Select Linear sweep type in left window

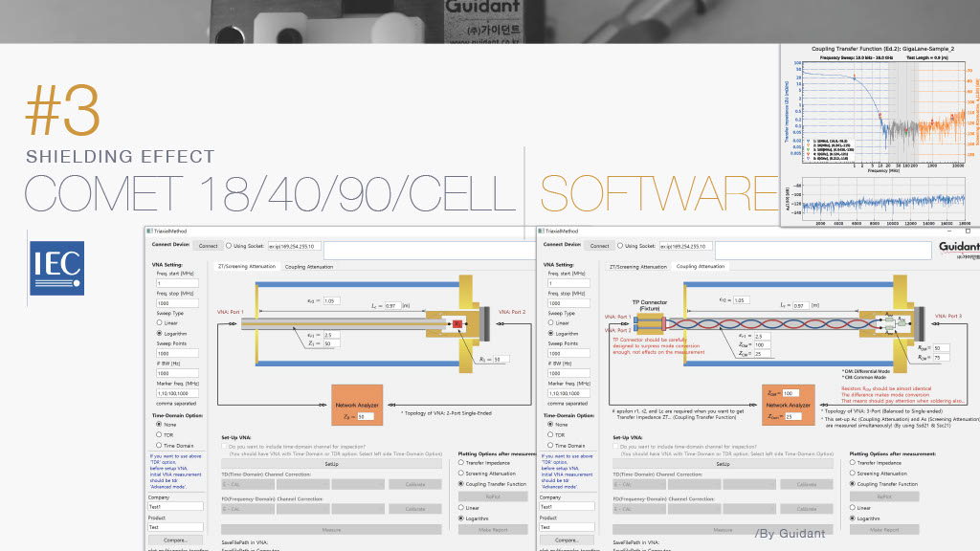click(x=160, y=323)
